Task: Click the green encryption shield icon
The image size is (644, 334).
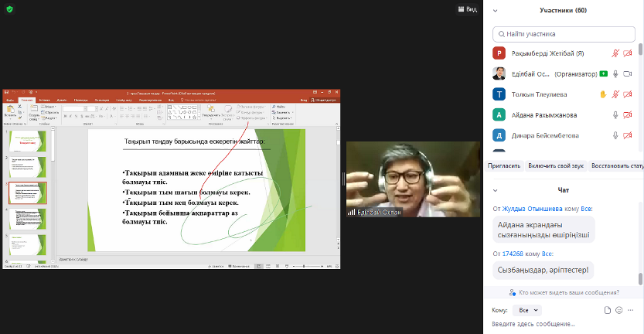Action: pyautogui.click(x=9, y=9)
